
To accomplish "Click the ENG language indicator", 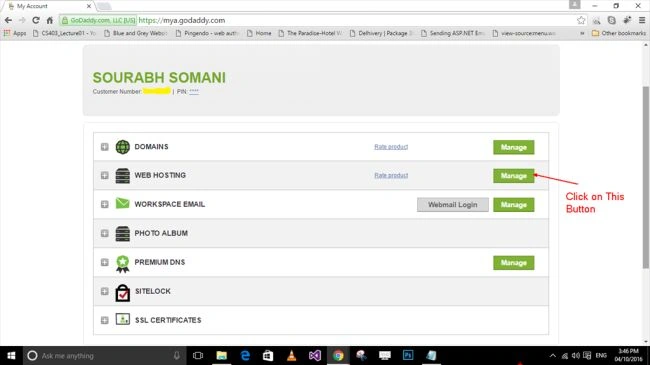I will pyautogui.click(x=601, y=355).
